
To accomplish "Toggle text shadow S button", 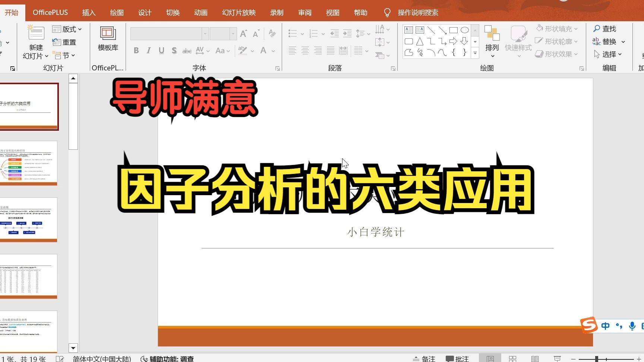I will [x=174, y=51].
